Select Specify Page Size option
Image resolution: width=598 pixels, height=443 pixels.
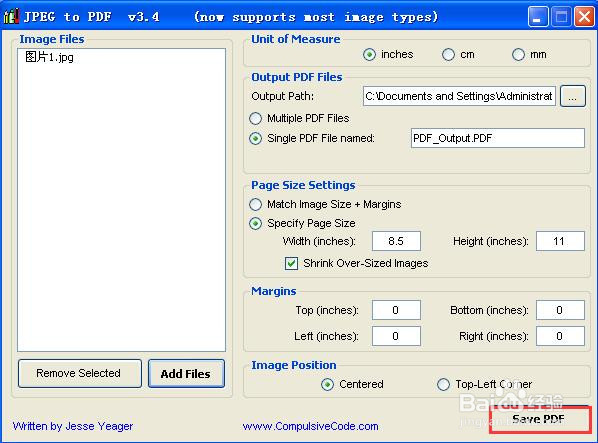point(256,223)
